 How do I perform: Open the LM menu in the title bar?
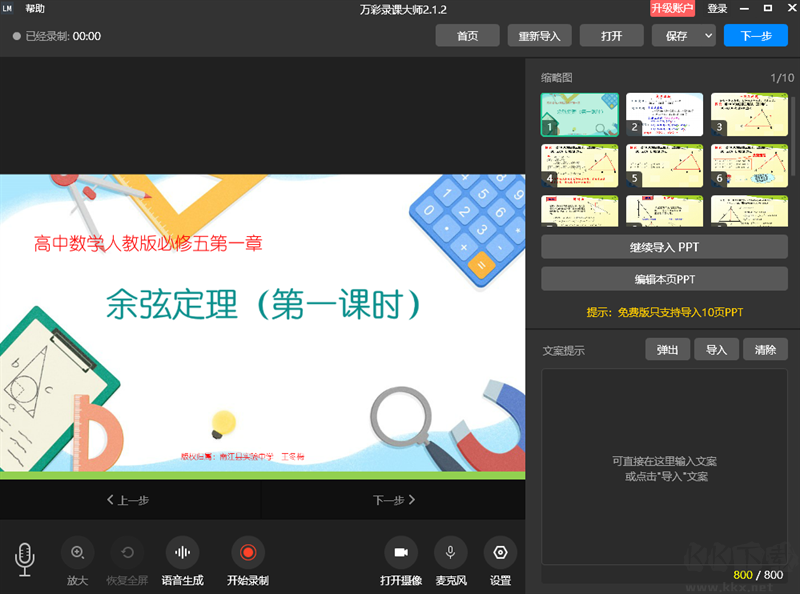coord(9,8)
